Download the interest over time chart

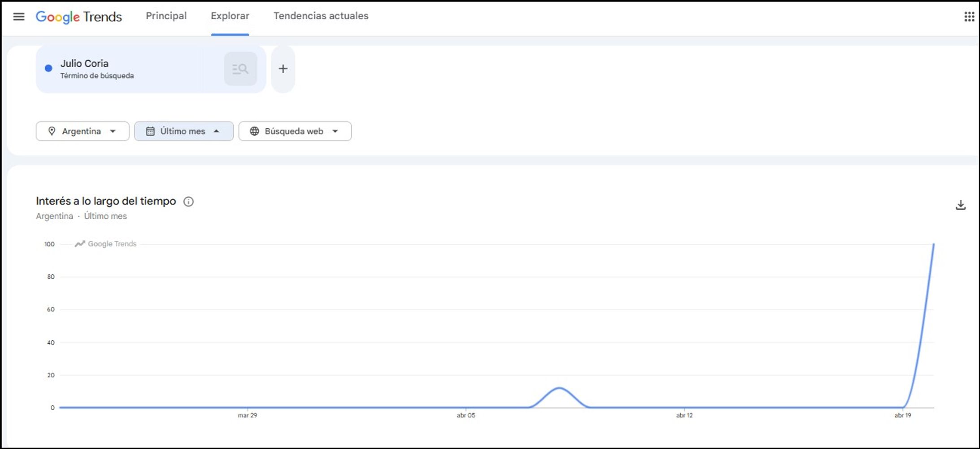click(960, 205)
